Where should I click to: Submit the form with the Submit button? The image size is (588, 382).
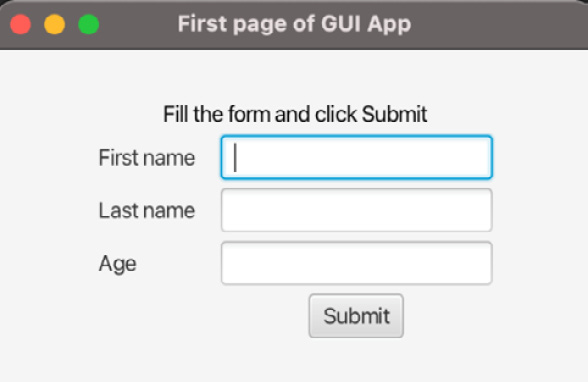coord(356,316)
